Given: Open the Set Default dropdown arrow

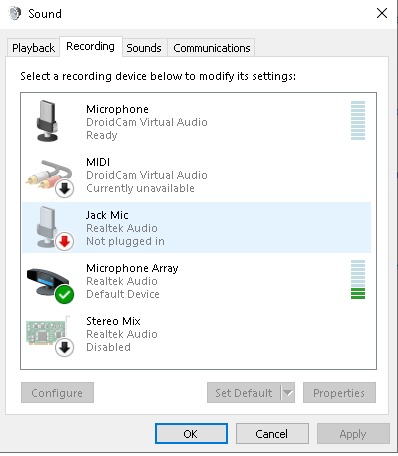Looking at the screenshot, I should pos(288,393).
